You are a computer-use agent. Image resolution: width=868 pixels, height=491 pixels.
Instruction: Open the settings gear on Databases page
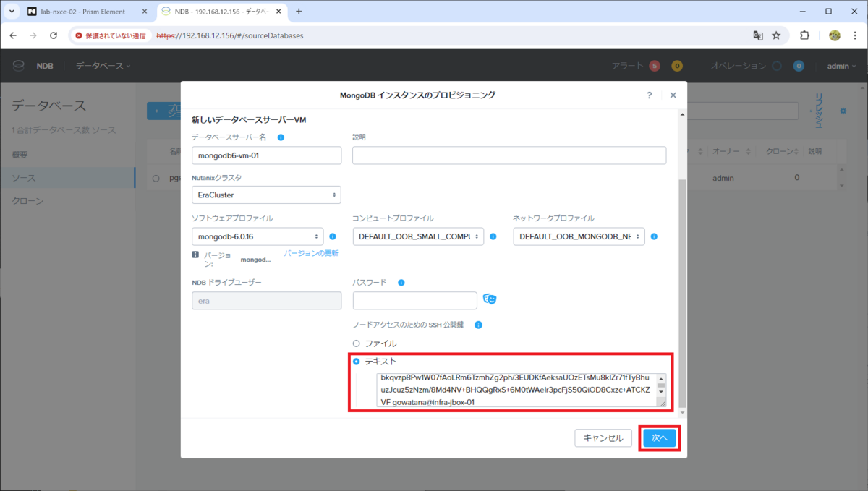843,111
